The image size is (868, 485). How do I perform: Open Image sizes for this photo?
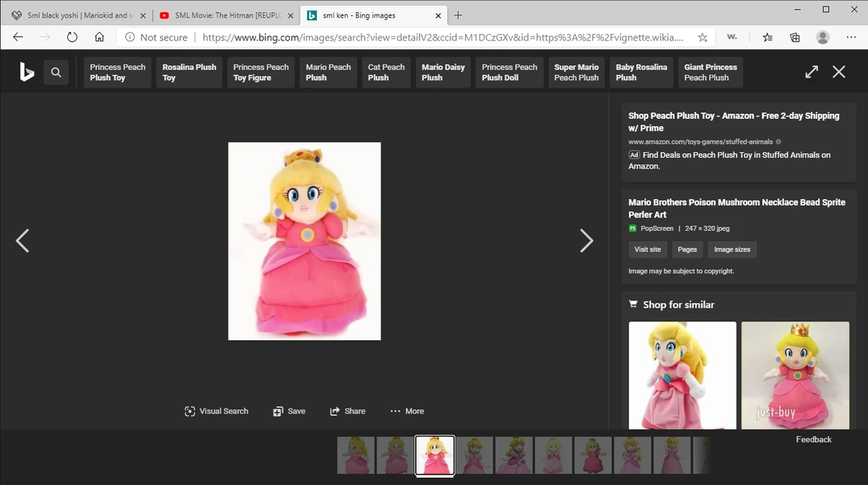[x=731, y=249]
